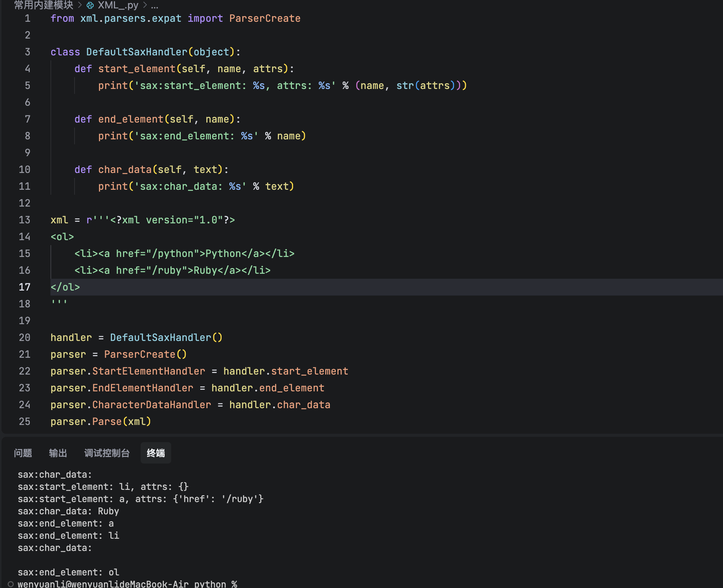Select the 终端 panel tab
Image resolution: width=723 pixels, height=588 pixels.
pyautogui.click(x=156, y=453)
